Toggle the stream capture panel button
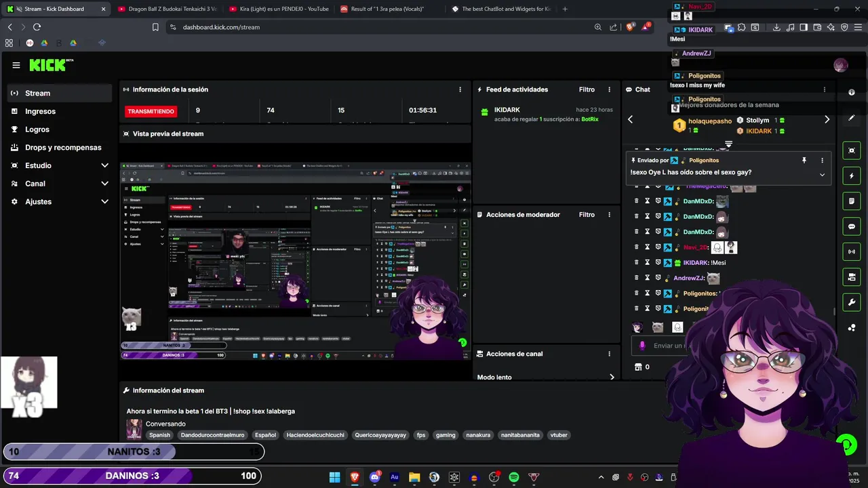868x488 pixels. [852, 150]
